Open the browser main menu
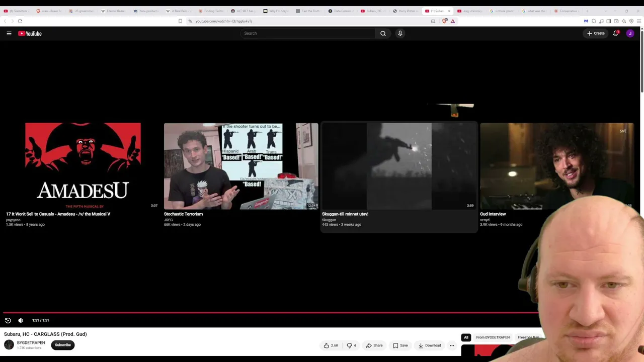The width and height of the screenshot is (644, 362). tap(639, 21)
